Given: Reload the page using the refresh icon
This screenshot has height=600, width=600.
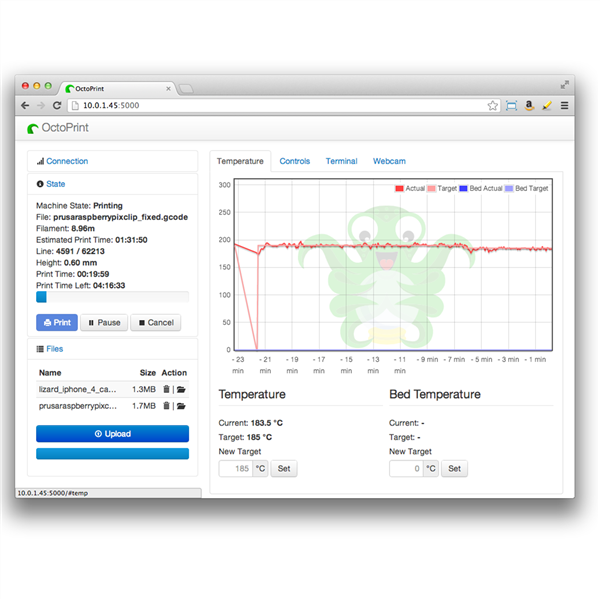Looking at the screenshot, I should click(x=57, y=105).
